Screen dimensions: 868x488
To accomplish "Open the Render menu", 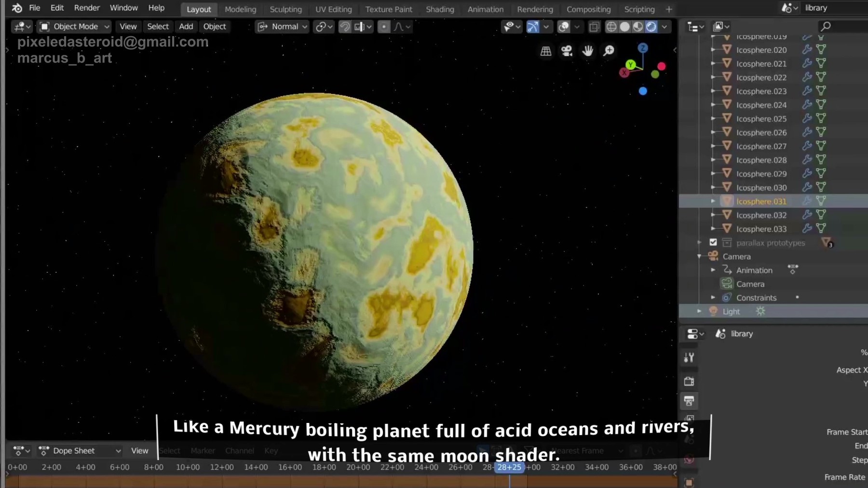I will pyautogui.click(x=87, y=8).
